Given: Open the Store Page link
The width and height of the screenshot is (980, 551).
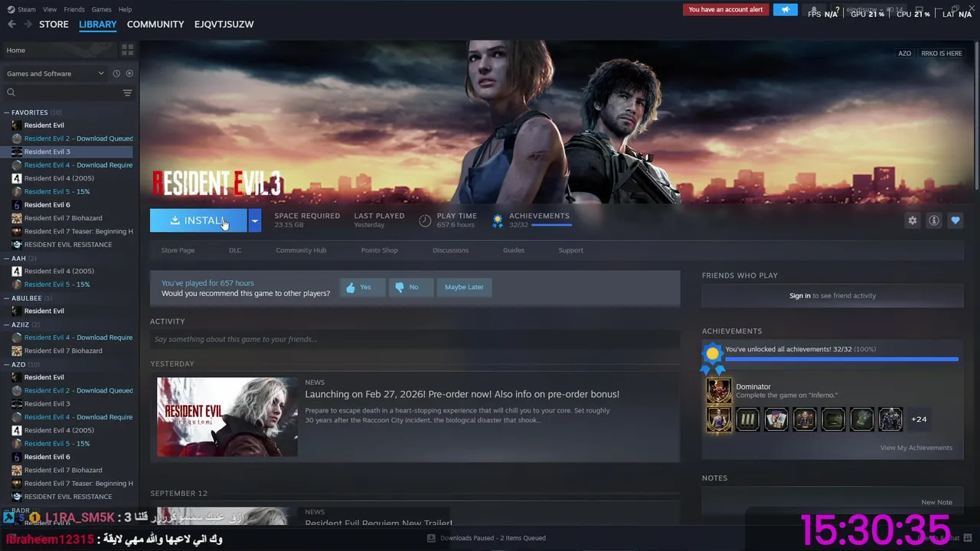Looking at the screenshot, I should click(178, 250).
